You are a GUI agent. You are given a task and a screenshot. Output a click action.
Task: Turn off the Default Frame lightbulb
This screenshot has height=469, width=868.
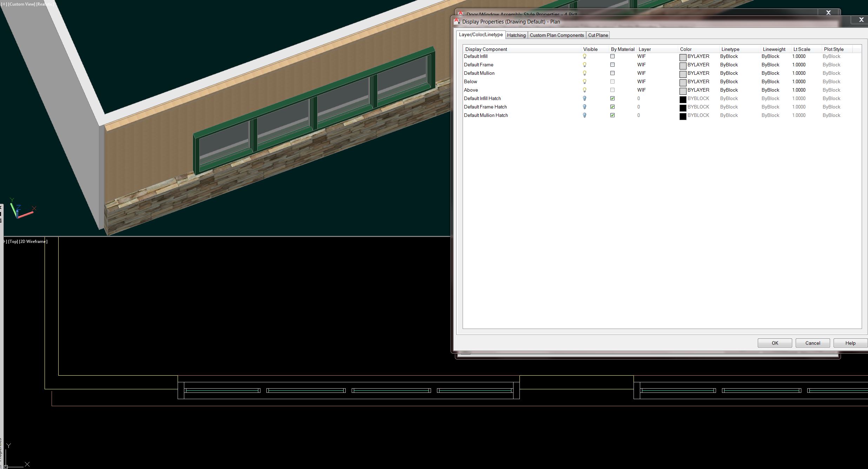[x=584, y=65]
